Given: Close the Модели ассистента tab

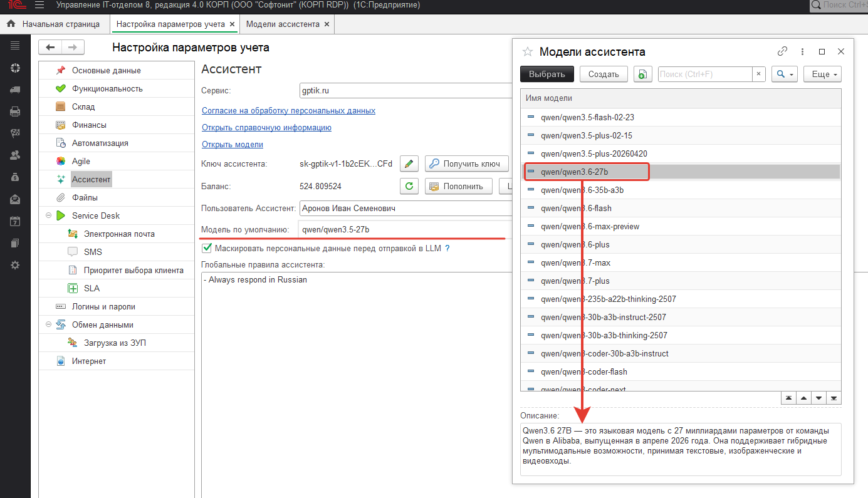Looking at the screenshot, I should point(327,24).
